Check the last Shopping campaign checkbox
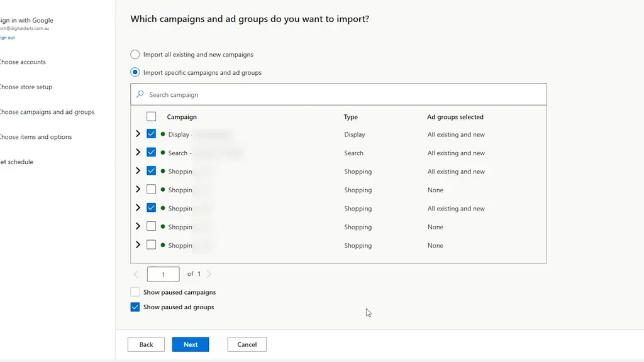Image resolution: width=644 pixels, height=362 pixels. [x=151, y=244]
